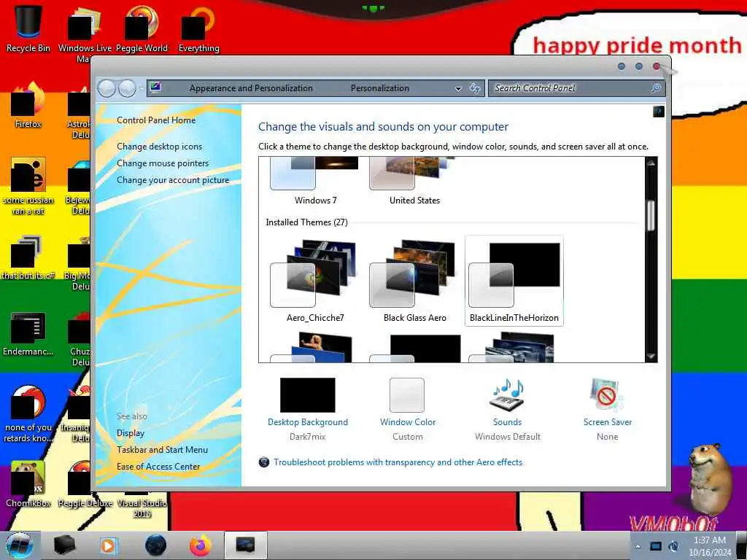Viewport: 747px width, 560px height.
Task: Open Taskbar and Start Menu link
Action: [163, 449]
